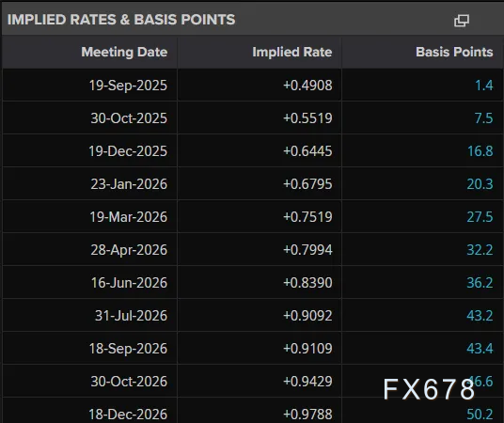Open the 16.8 basis points value
Image resolution: width=504 pixels, height=423 pixels.
click(x=480, y=151)
